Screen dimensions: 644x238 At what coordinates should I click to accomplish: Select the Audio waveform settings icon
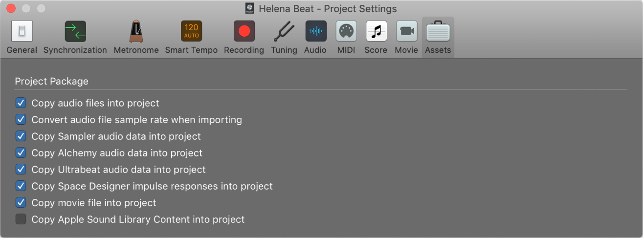315,37
